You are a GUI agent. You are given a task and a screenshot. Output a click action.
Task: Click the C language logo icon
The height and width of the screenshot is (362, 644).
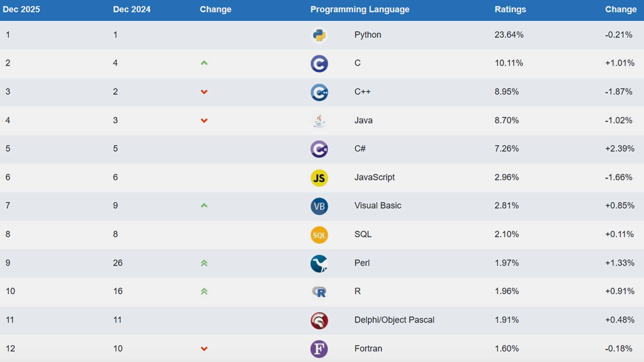tap(319, 64)
